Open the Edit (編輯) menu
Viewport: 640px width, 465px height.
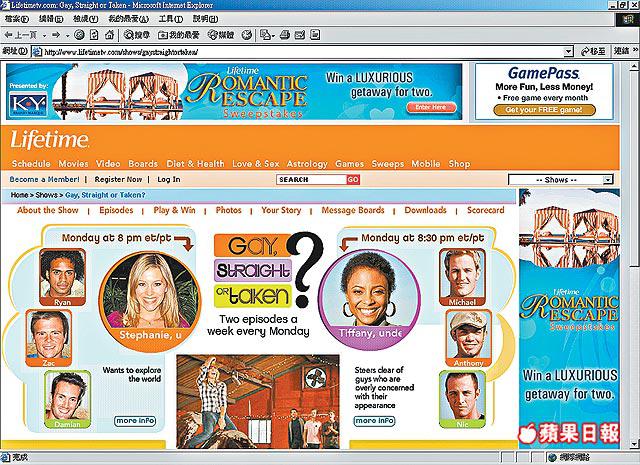coord(51,19)
